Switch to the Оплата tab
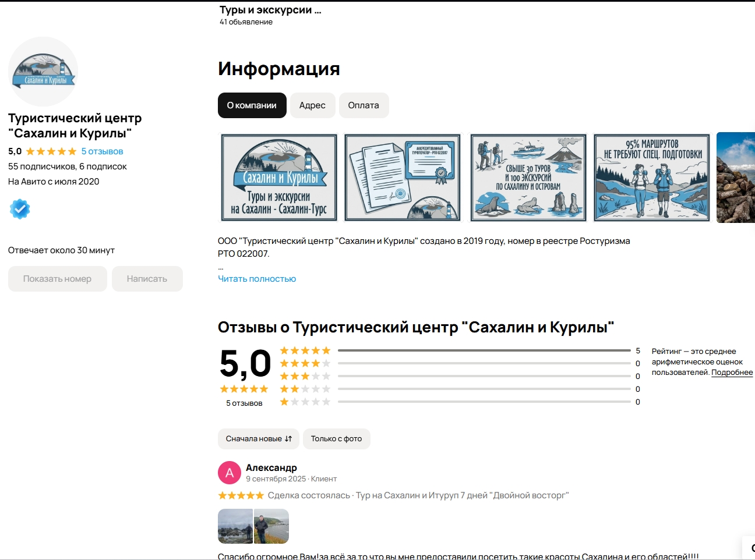 click(364, 105)
